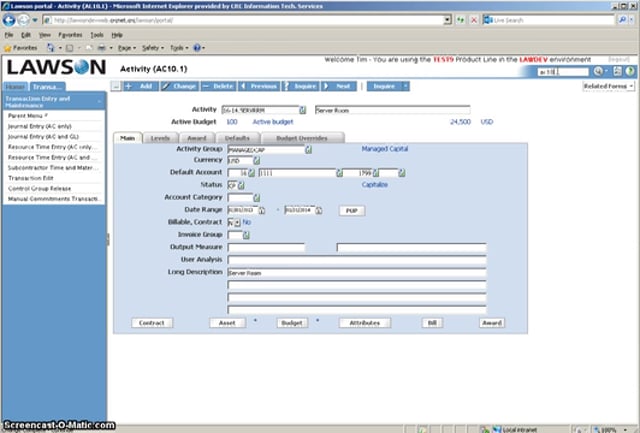The width and height of the screenshot is (640, 433).
Task: Click the Next button
Action: 339,86
